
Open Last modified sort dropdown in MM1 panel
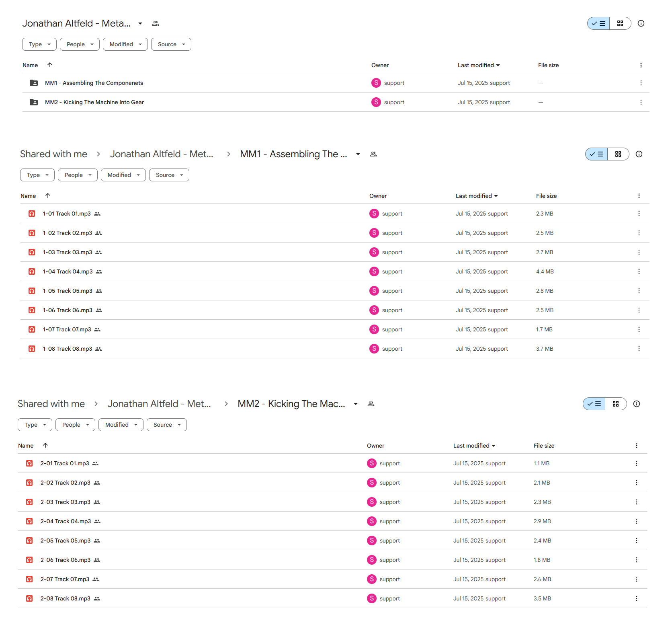coord(477,196)
